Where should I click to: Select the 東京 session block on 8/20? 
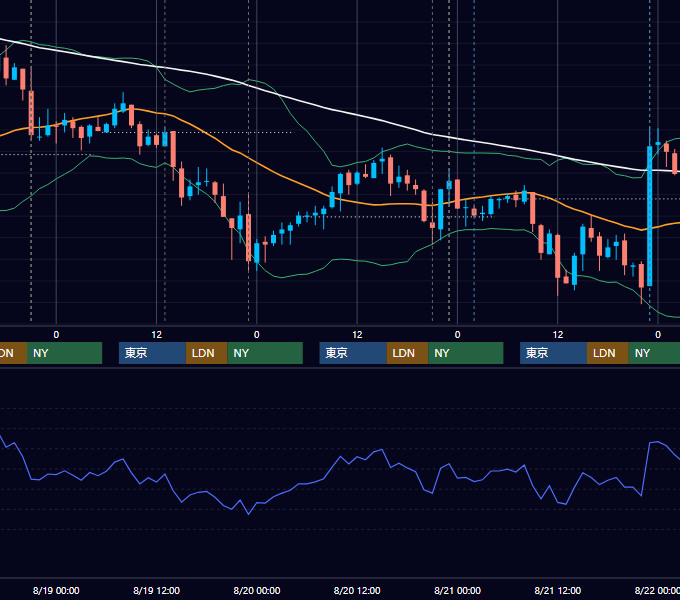tap(353, 353)
